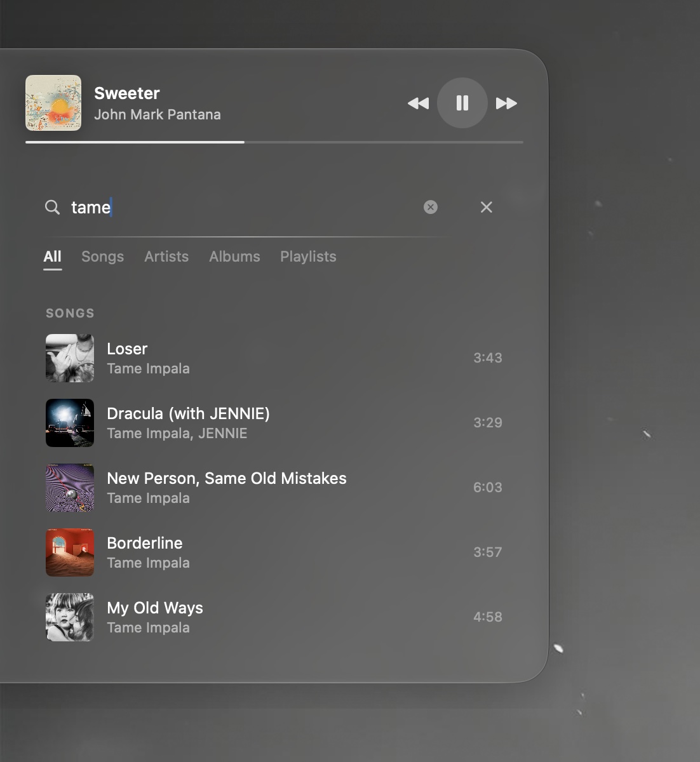Click artist name John Mark Pantana
700x762 pixels.
158,115
